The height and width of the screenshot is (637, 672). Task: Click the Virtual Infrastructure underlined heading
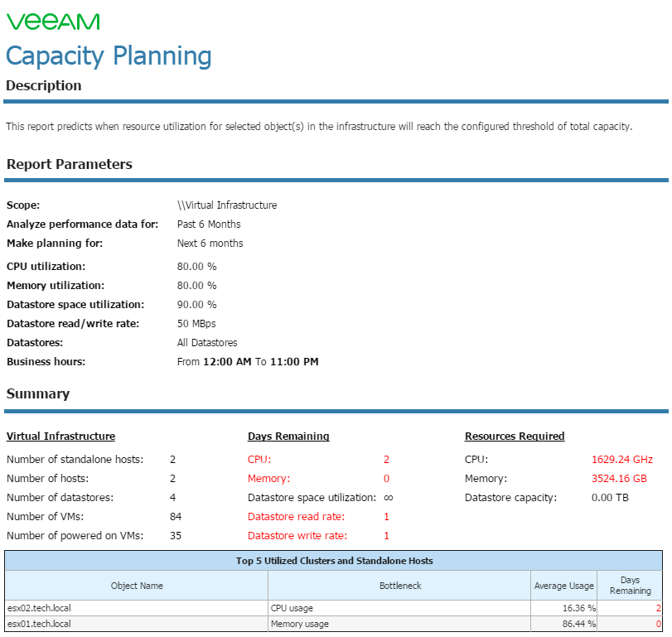tap(60, 436)
